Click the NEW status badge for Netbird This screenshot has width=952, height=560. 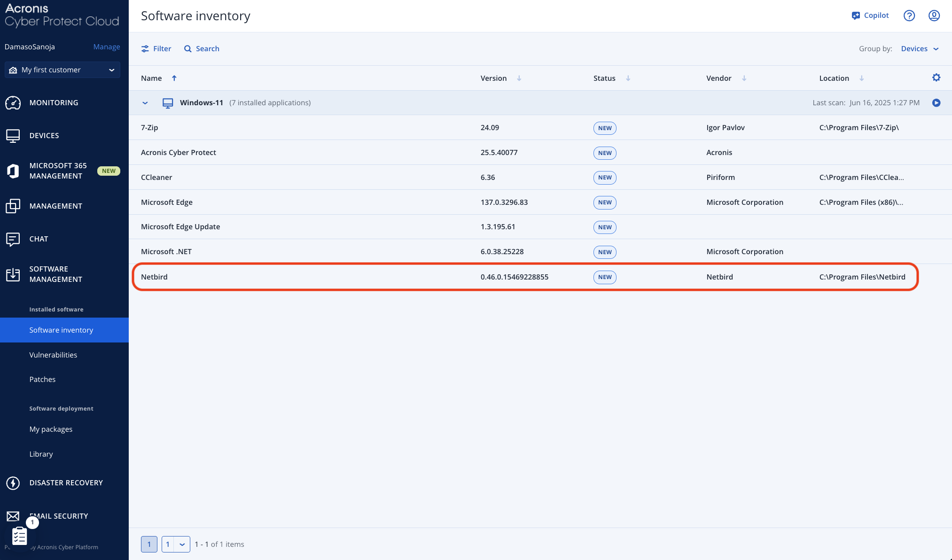point(605,277)
